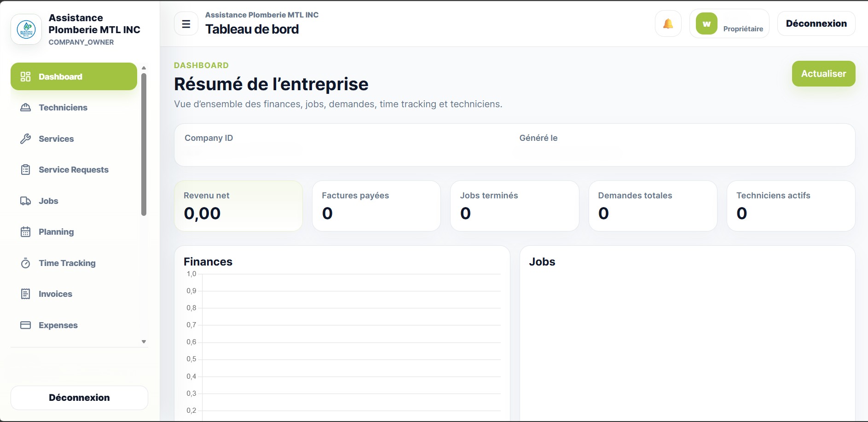Click the Jobs terminés card

515,206
